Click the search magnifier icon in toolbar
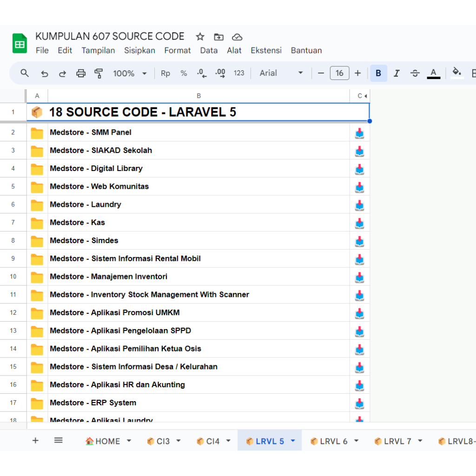Screen dimensions: 476x476 [25, 73]
